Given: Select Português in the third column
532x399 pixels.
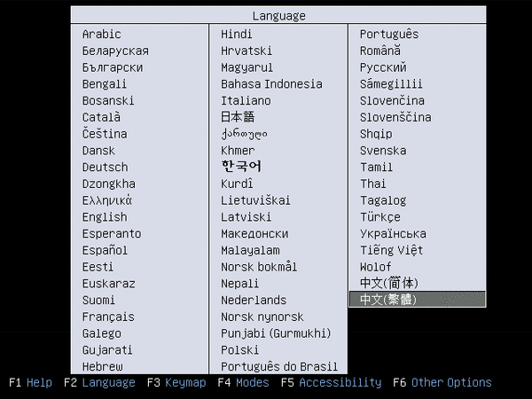Looking at the screenshot, I should (389, 34).
